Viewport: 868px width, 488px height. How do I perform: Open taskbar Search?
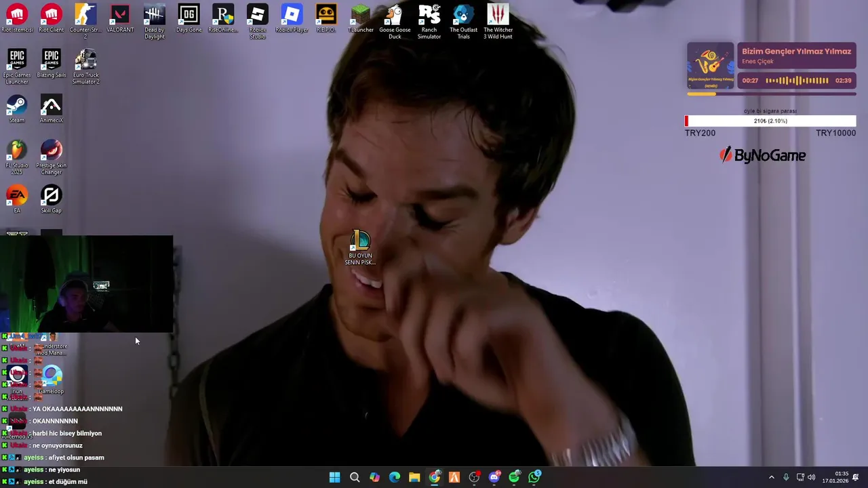355,477
